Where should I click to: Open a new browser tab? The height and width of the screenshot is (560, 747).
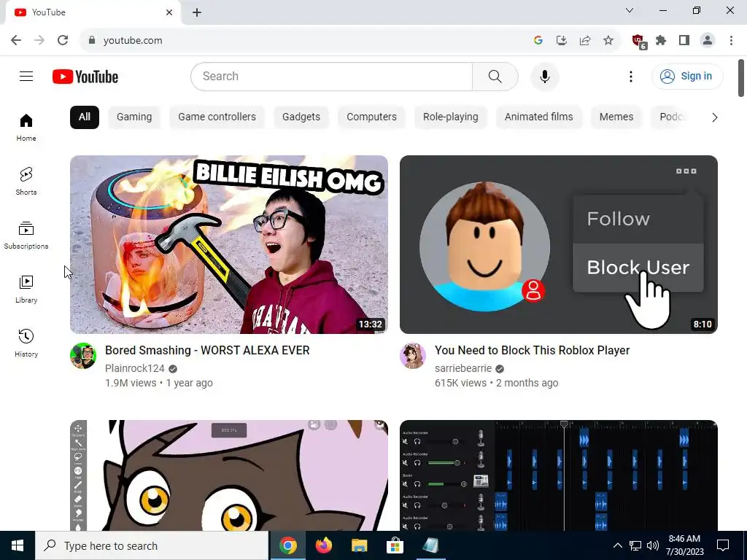coord(197,12)
